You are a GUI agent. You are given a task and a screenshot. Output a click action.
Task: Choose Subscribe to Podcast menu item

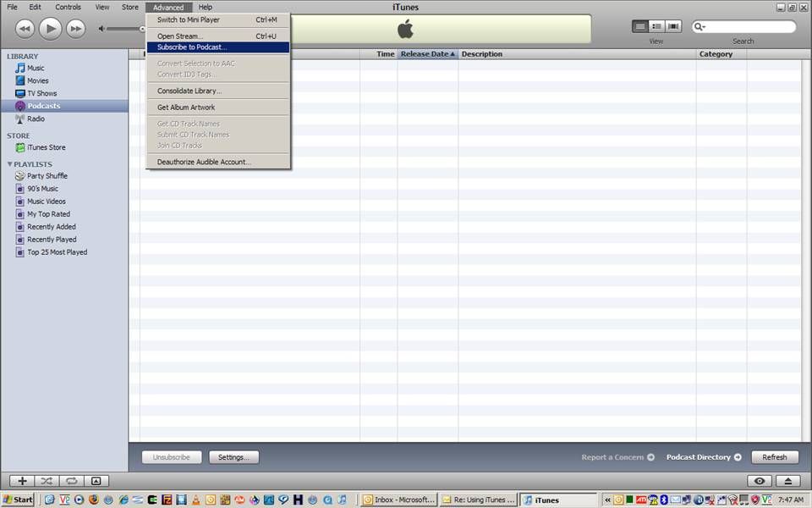pos(218,47)
